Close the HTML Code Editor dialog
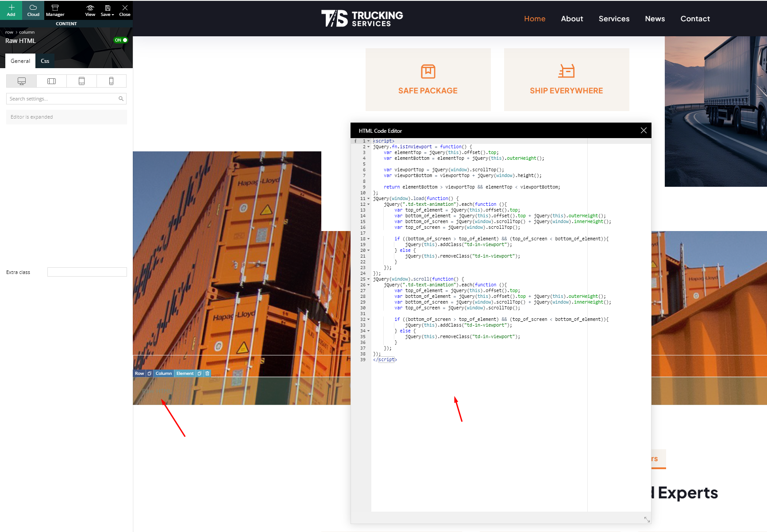Image resolution: width=767 pixels, height=532 pixels. pos(644,131)
